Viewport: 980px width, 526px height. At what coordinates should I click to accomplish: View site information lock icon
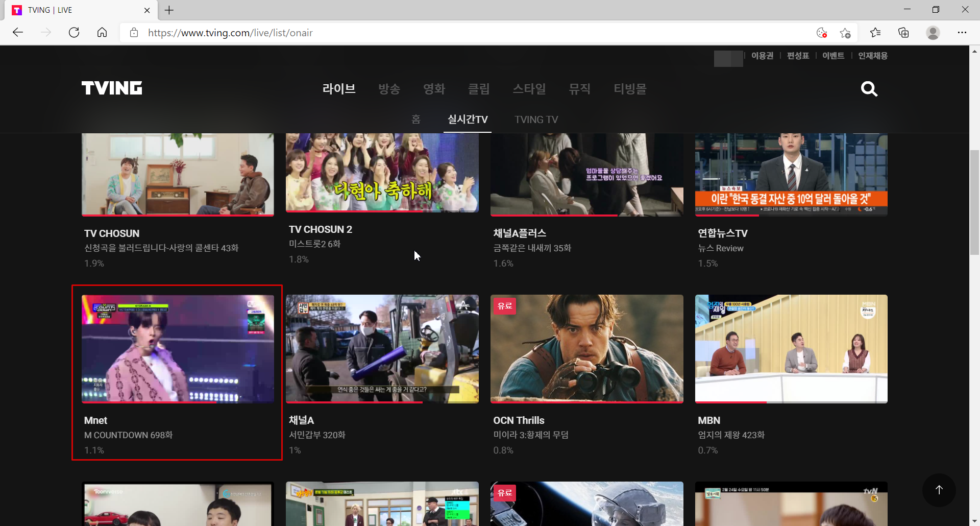(134, 33)
